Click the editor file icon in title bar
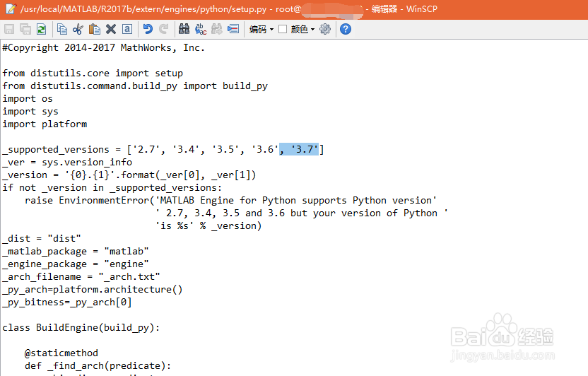Image resolution: width=588 pixels, height=376 pixels. click(10, 8)
